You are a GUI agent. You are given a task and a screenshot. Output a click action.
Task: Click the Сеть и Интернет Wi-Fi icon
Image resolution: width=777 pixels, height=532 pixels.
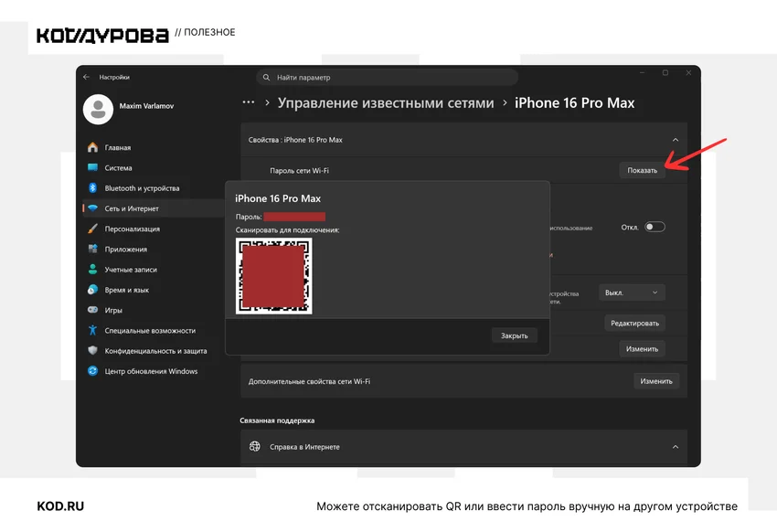pos(92,208)
